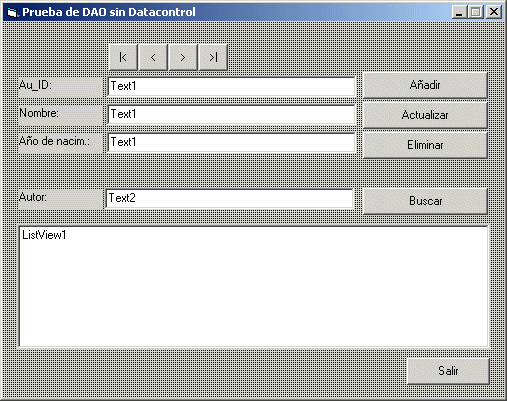Move to the previous record arrow
Screen dimensions: 507x401
point(153,57)
